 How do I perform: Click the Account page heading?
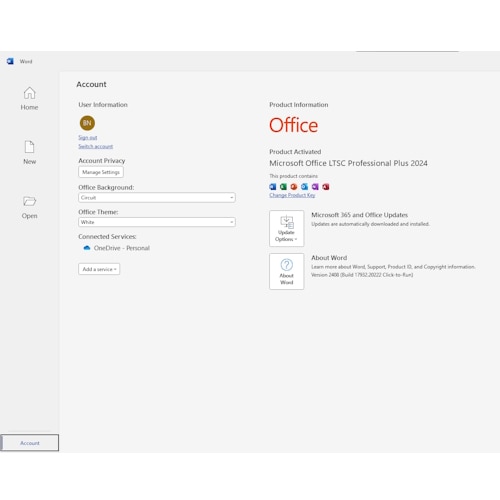point(91,84)
